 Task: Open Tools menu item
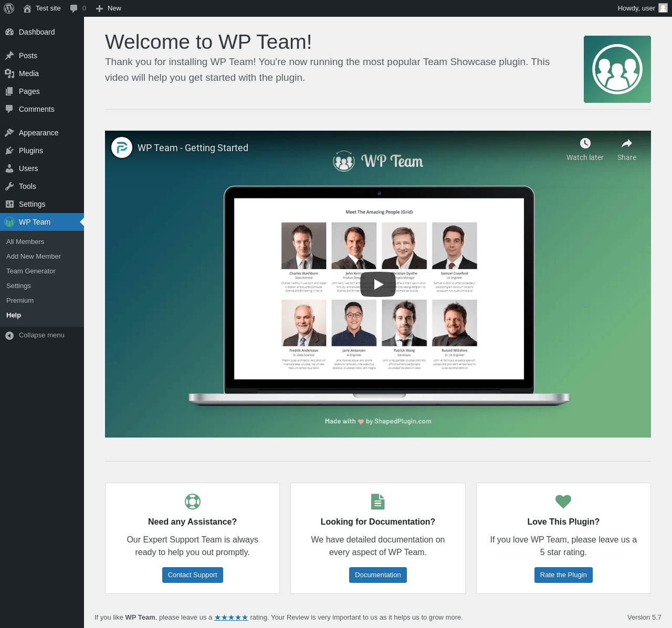click(42, 186)
